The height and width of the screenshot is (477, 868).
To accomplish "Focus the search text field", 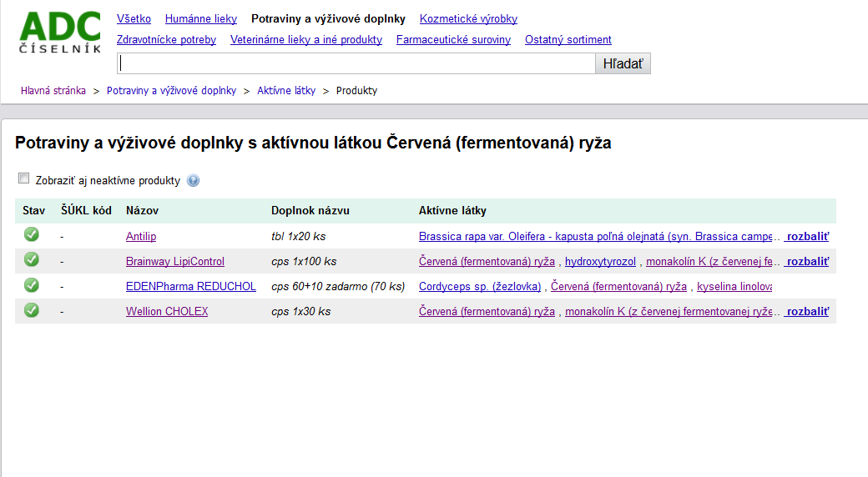I will pos(356,63).
